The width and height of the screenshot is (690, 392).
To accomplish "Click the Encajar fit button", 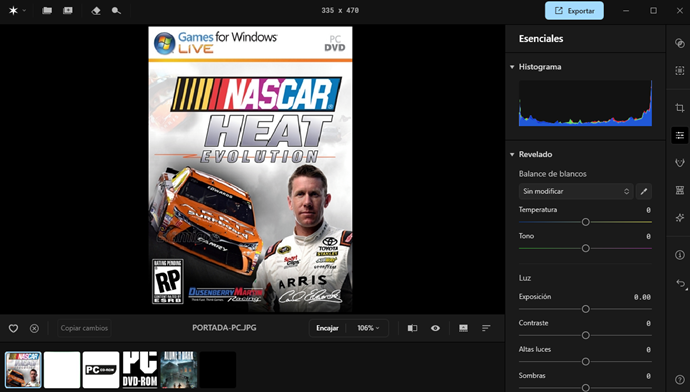I will [x=327, y=328].
